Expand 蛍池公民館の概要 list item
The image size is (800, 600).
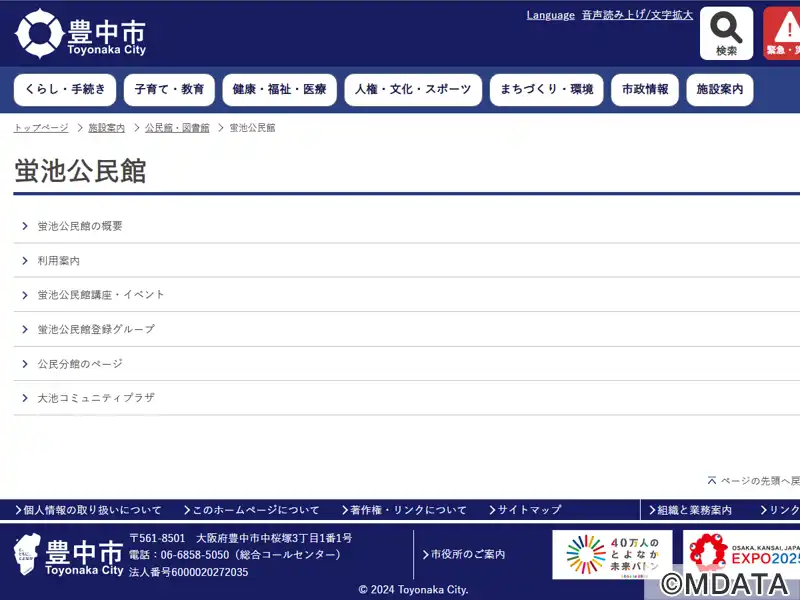coord(80,226)
